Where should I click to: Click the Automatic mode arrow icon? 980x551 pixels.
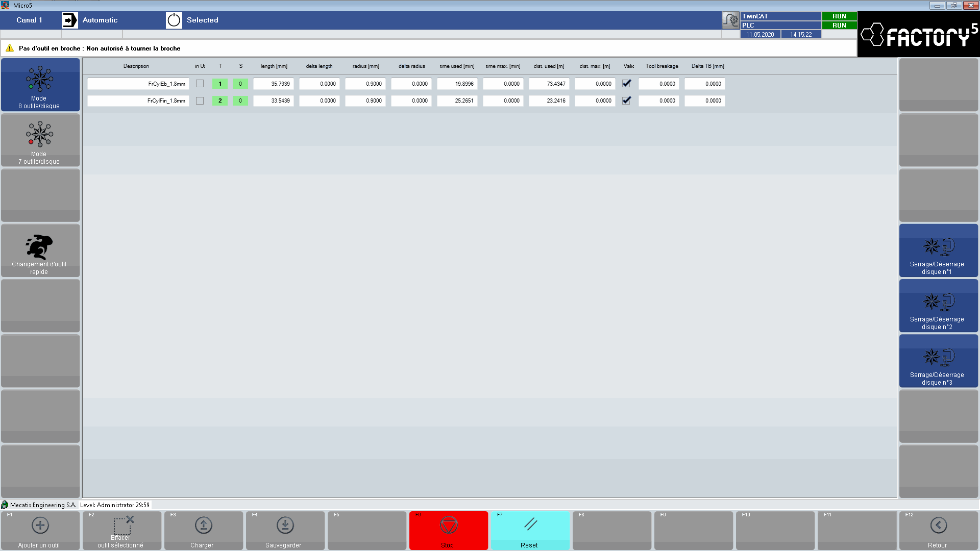pyautogui.click(x=70, y=20)
